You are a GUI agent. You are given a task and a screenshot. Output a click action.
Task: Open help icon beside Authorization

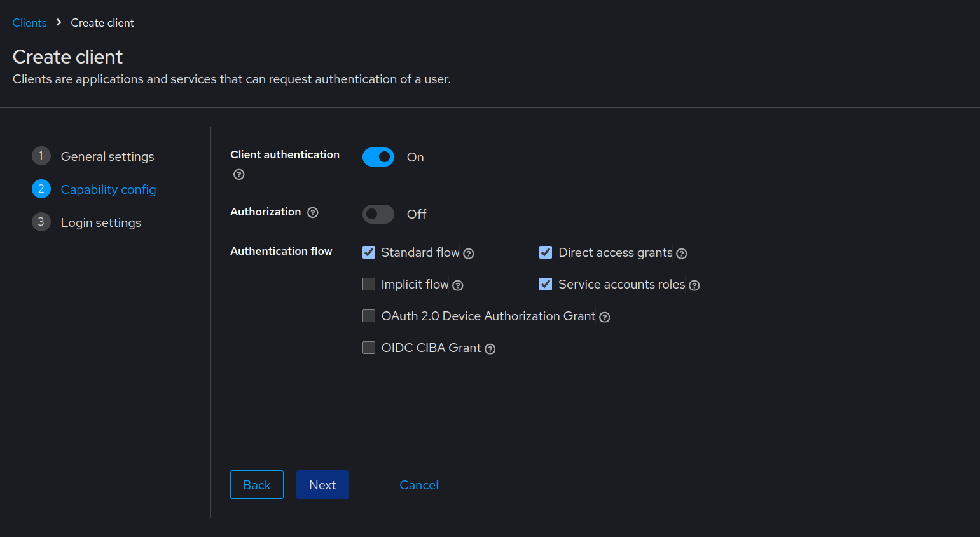tap(313, 213)
